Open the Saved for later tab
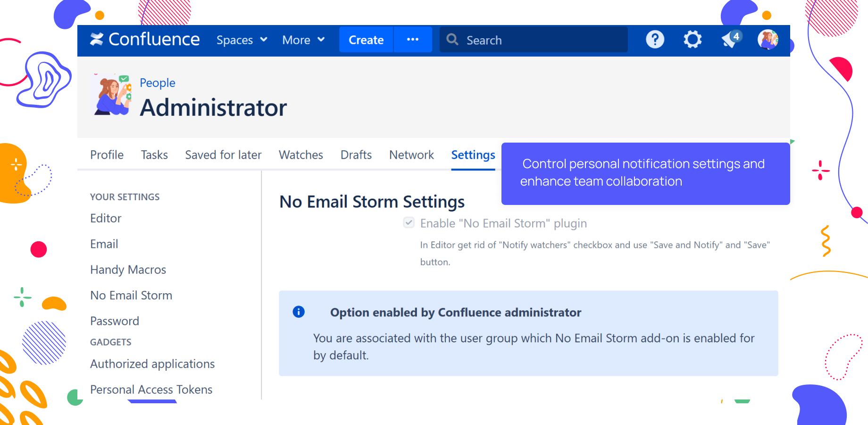 (223, 155)
